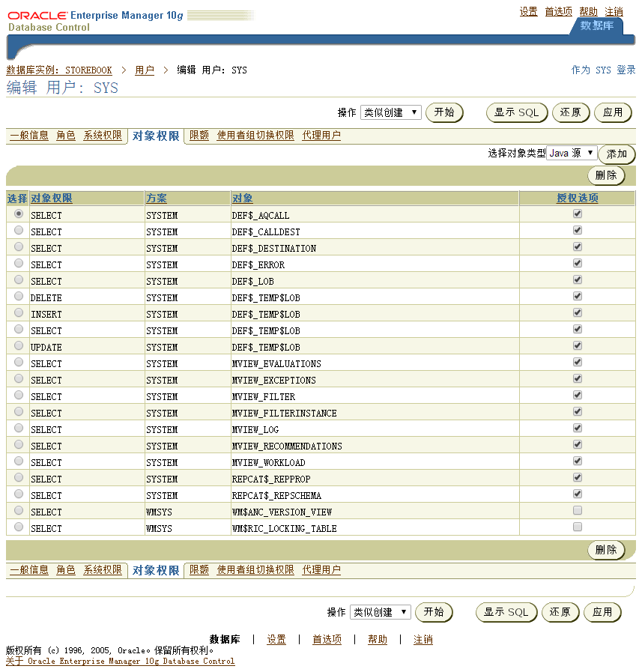Open 设置 link in top header

pos(528,11)
